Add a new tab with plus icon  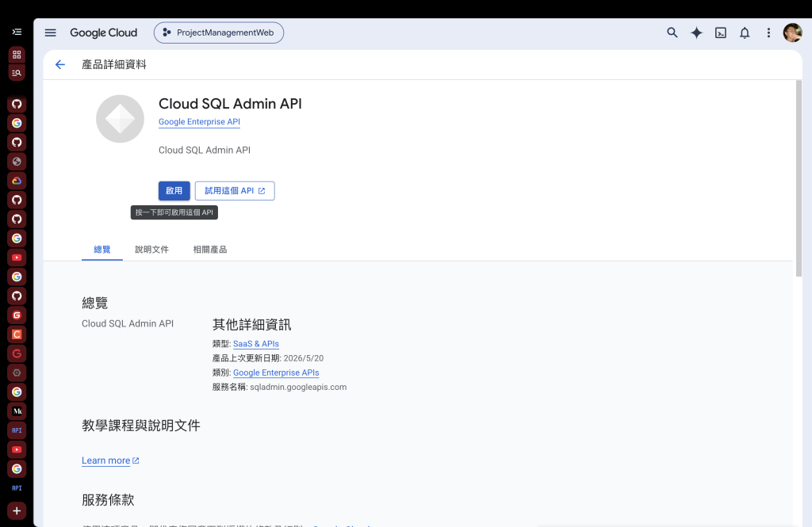(x=17, y=511)
